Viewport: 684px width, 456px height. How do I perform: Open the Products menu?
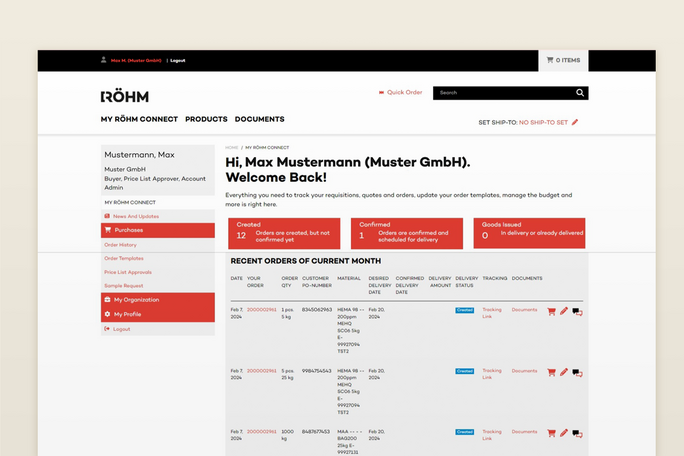(x=206, y=119)
